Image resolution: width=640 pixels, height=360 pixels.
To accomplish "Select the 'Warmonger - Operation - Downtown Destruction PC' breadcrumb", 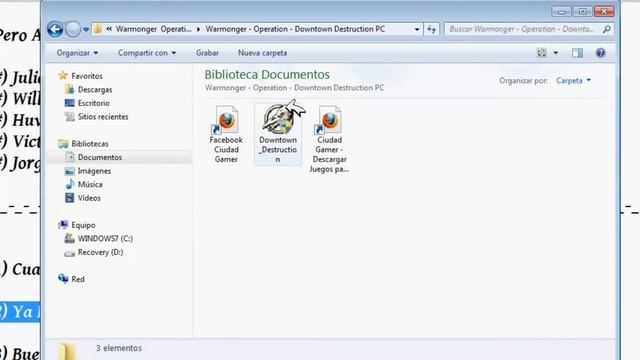I will [295, 29].
